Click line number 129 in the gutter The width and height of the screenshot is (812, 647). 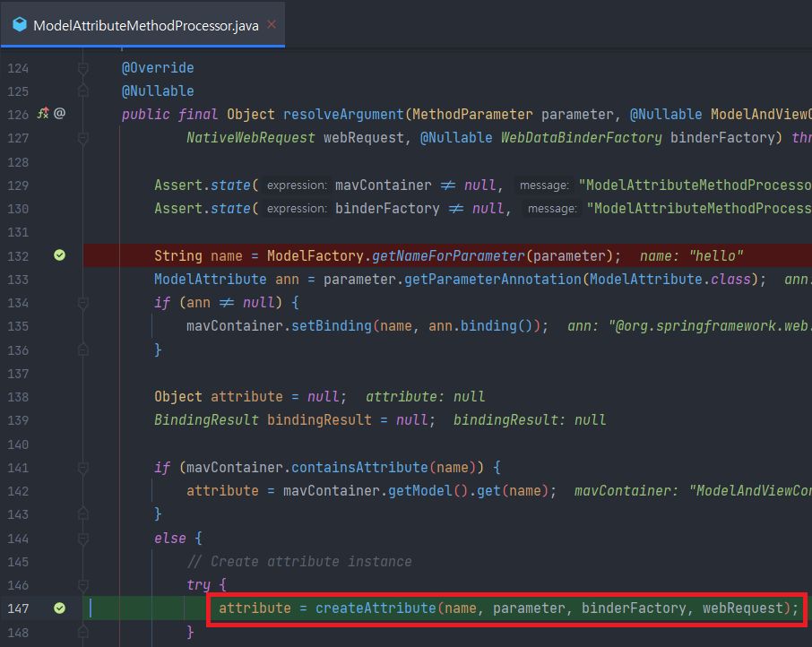18,185
